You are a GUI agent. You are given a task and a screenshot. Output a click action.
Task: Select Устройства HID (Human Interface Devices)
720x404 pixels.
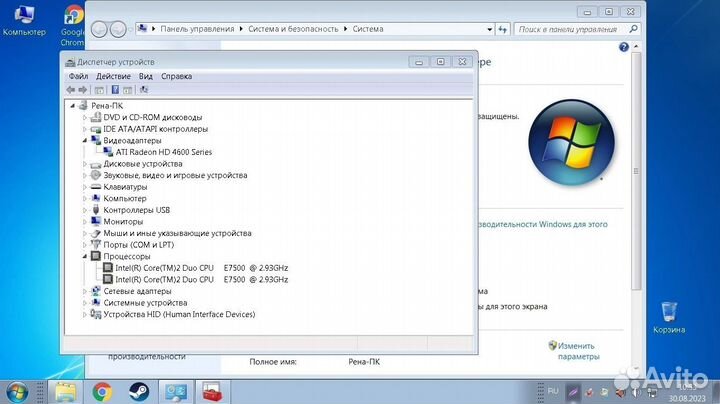(x=179, y=314)
